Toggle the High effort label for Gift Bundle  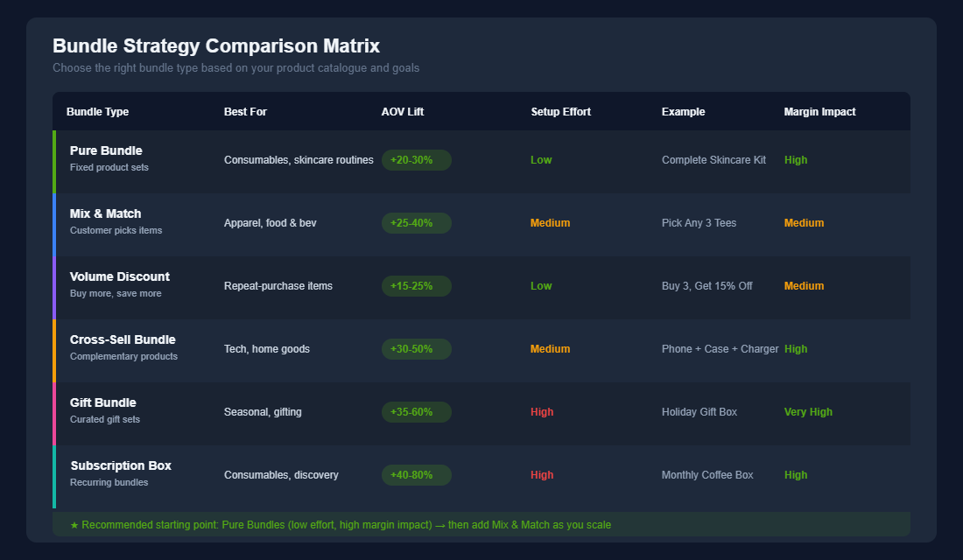(x=541, y=412)
